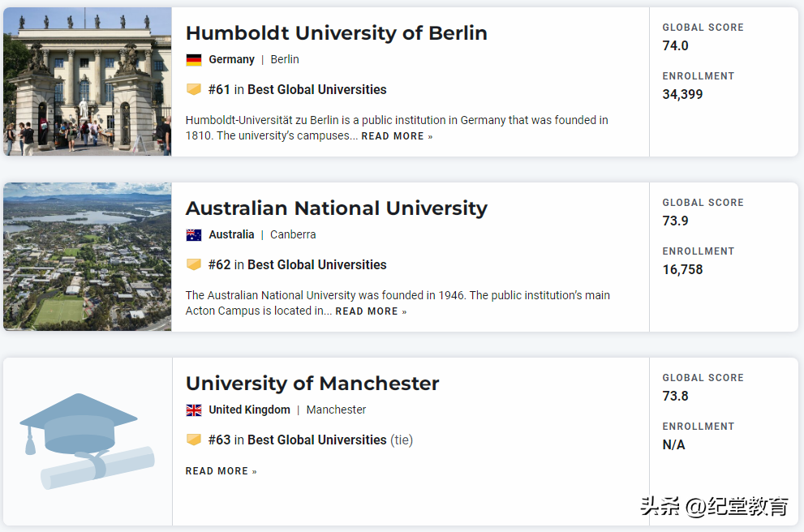Expand Australian National University READ MORE
Screen dimensions: 804x532
click(371, 311)
